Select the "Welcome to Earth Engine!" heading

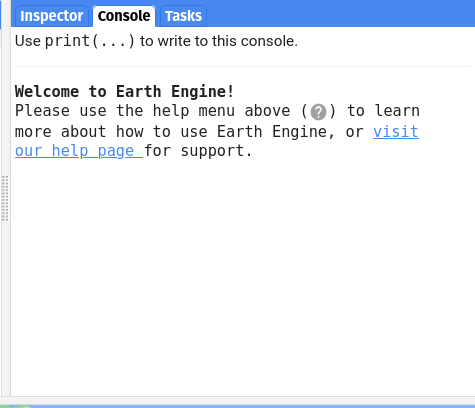(x=125, y=91)
